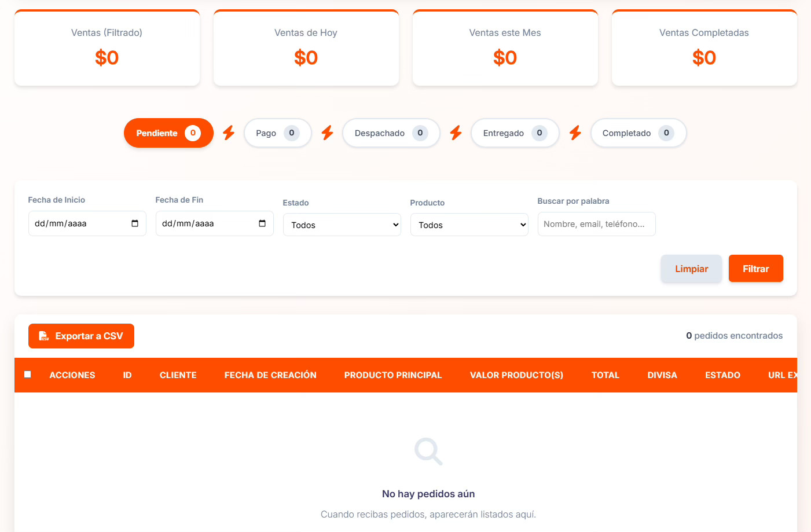Viewport: 811px width, 532px height.
Task: Click the Exportar a CSV button
Action: [81, 336]
